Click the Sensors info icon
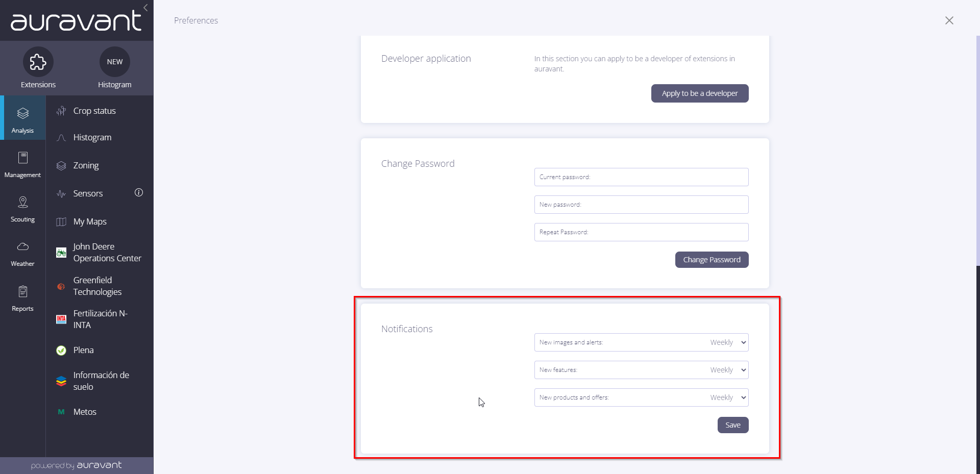 click(x=139, y=192)
